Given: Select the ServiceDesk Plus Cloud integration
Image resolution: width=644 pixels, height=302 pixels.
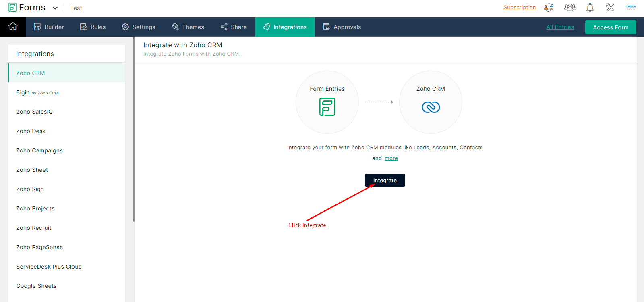Looking at the screenshot, I should [66, 267].
